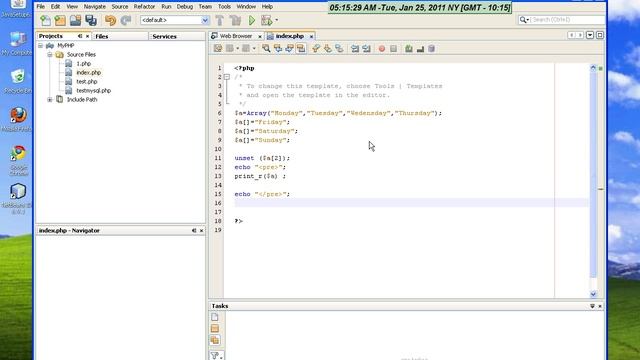Collapse the Source Files folder
The height and width of the screenshot is (360, 640).
[50, 54]
